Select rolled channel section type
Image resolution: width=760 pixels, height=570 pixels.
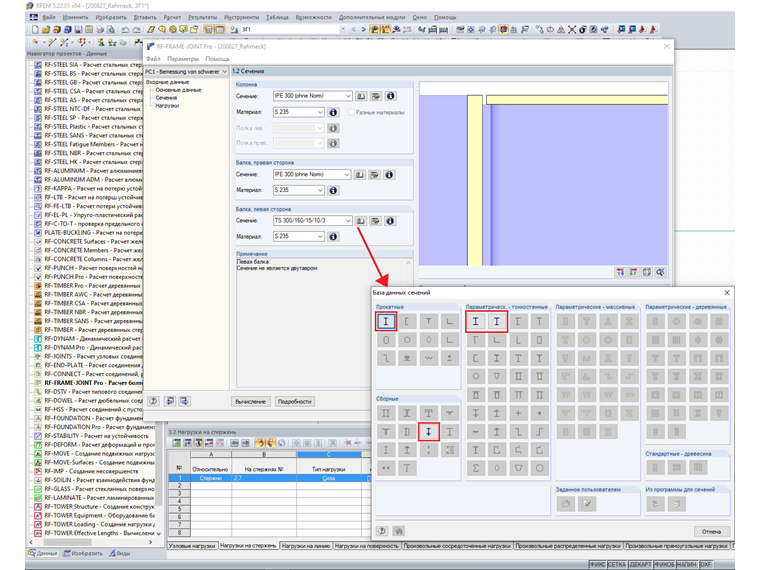pos(407,321)
